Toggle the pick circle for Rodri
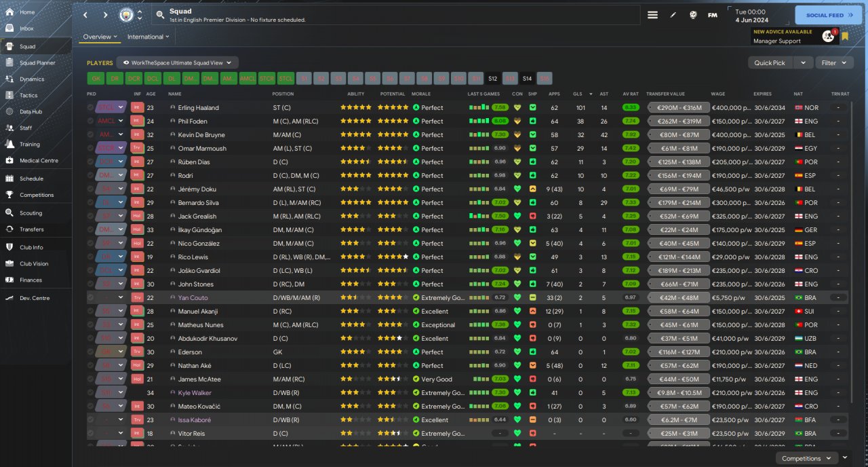The width and height of the screenshot is (868, 467). click(x=91, y=175)
